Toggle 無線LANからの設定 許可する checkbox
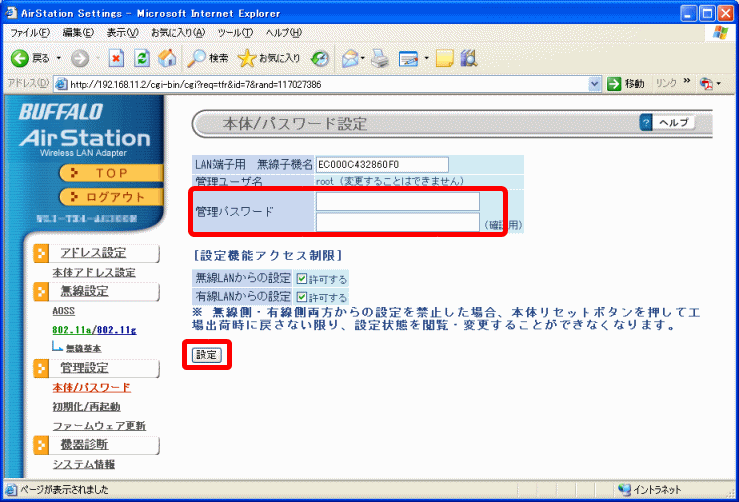 [x=302, y=279]
